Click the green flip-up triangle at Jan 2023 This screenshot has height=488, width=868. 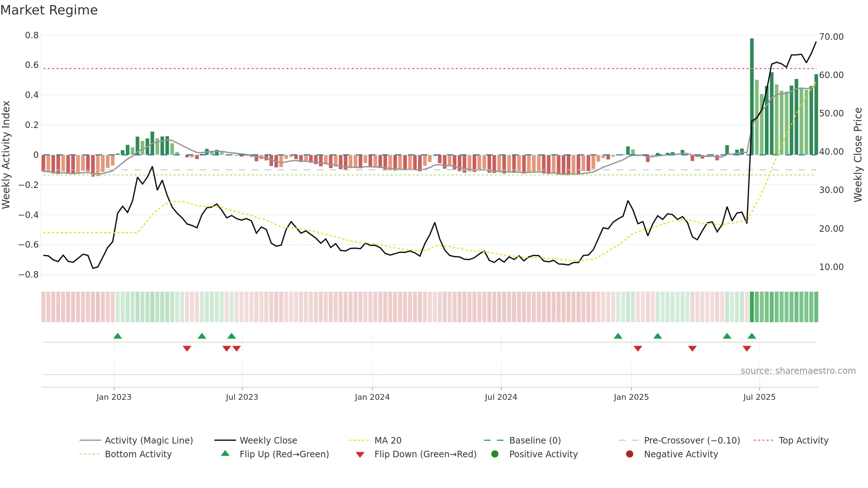coord(118,336)
